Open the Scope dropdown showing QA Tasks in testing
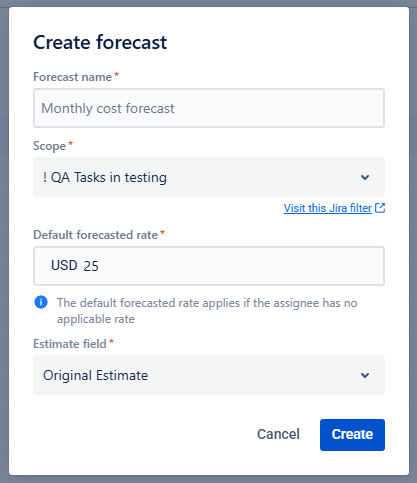Image resolution: width=417 pixels, height=483 pixels. click(x=209, y=177)
